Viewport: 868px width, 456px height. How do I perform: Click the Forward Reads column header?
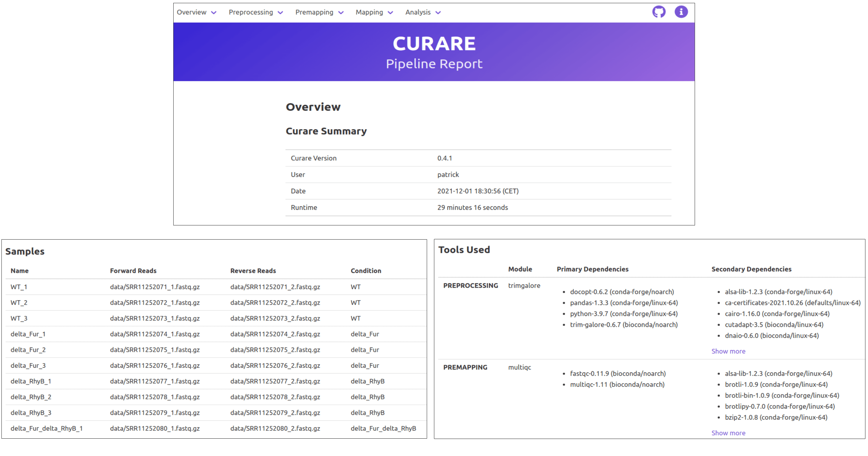tap(133, 271)
